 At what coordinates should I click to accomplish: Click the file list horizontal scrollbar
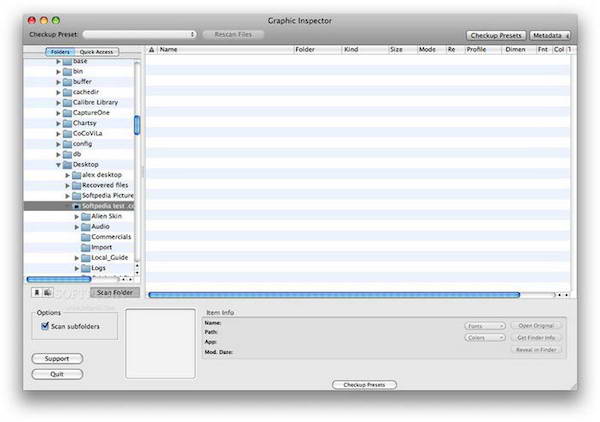point(334,295)
